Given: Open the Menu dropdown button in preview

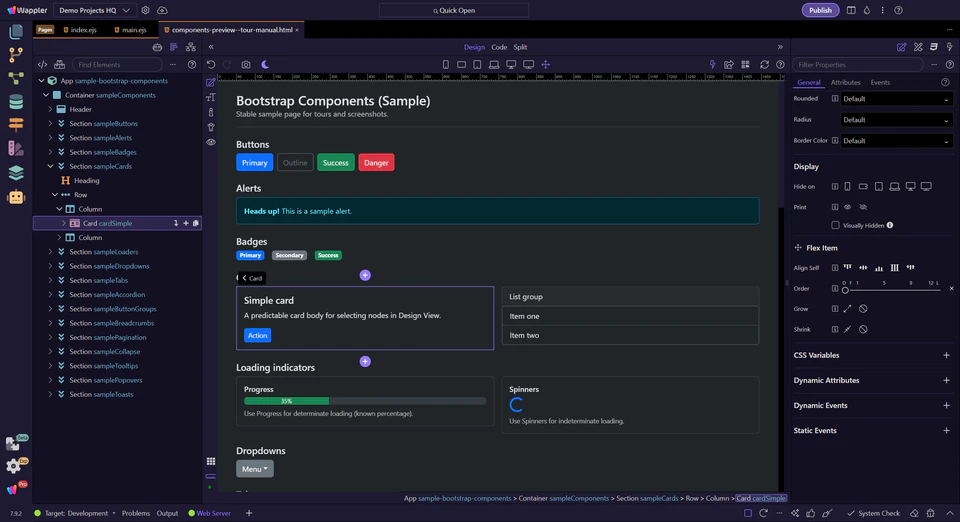Looking at the screenshot, I should point(255,469).
